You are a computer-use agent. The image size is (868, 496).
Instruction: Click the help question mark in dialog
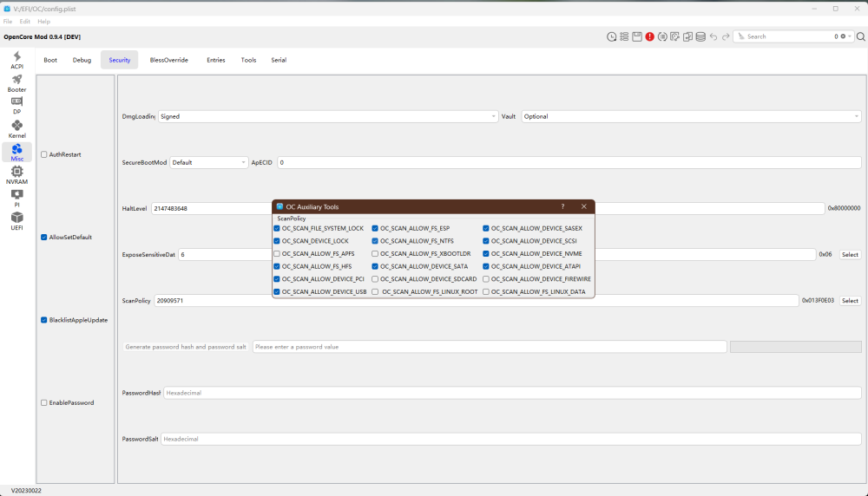pos(563,206)
